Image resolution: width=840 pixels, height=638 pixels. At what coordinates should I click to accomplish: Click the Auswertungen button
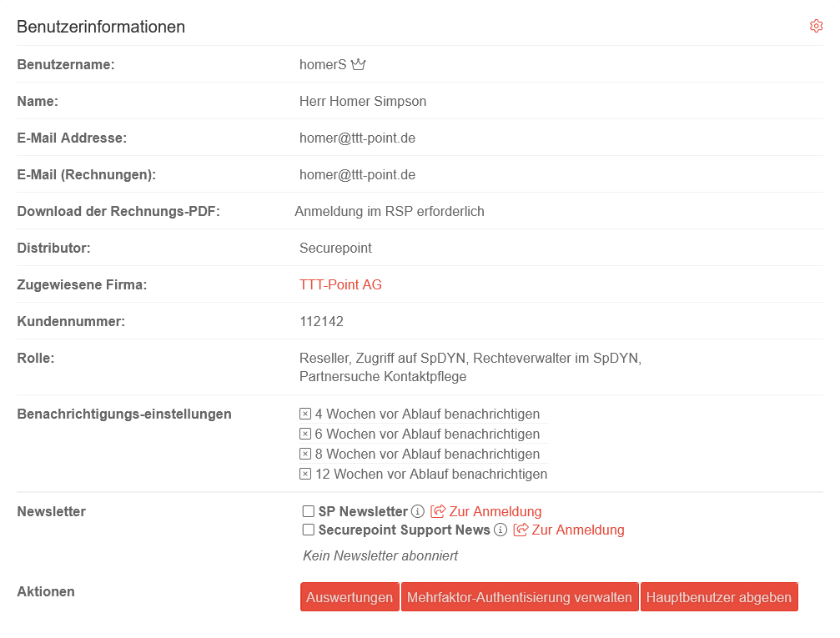pyautogui.click(x=350, y=597)
